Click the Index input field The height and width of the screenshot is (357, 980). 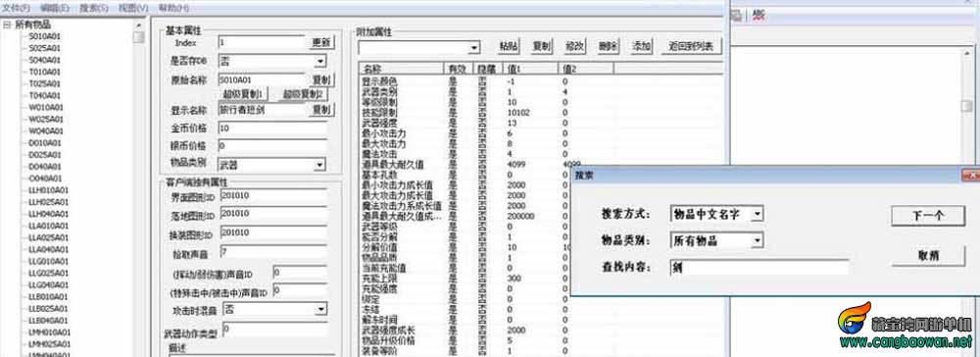click(262, 42)
